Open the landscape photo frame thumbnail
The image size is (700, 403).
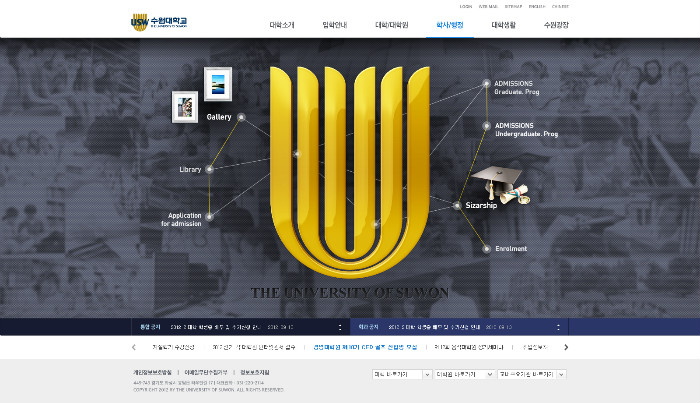tap(218, 84)
